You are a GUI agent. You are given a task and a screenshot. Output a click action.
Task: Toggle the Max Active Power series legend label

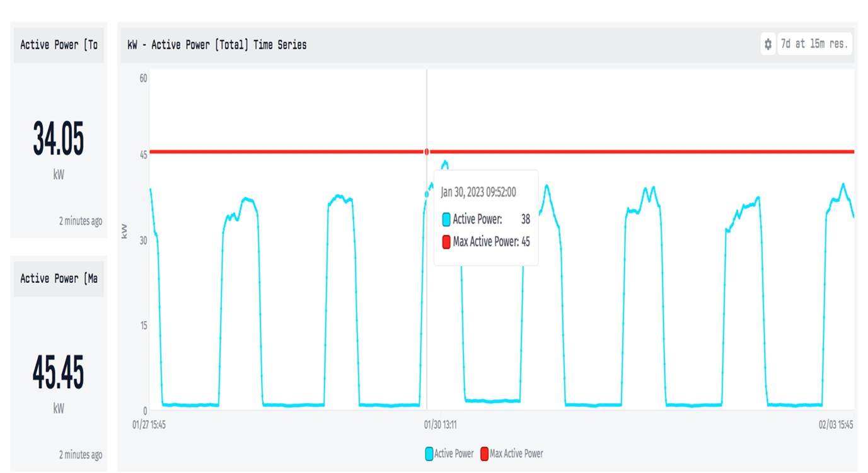pos(516,453)
